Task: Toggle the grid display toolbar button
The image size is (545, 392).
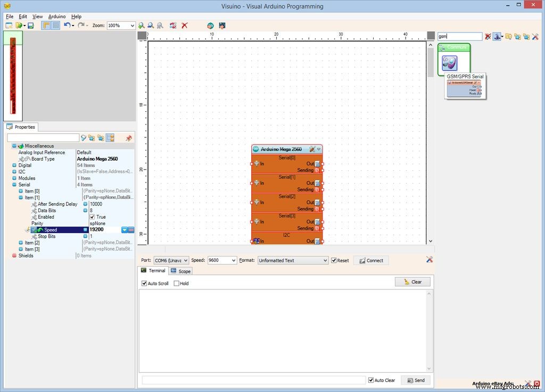Action: (x=55, y=26)
